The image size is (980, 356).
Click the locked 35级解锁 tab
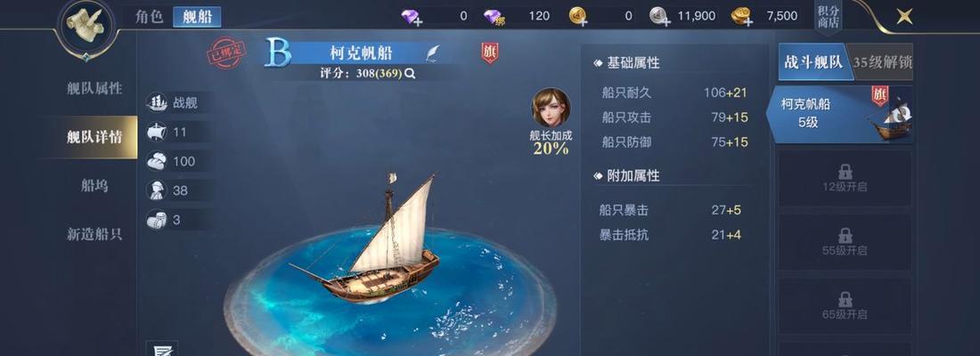[882, 62]
